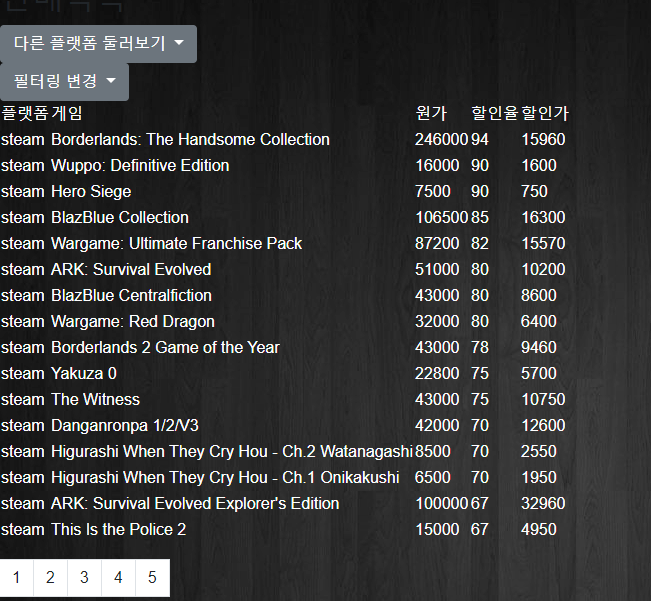Open the 다른 플랫폼 둘러보기 dropdown

98,44
